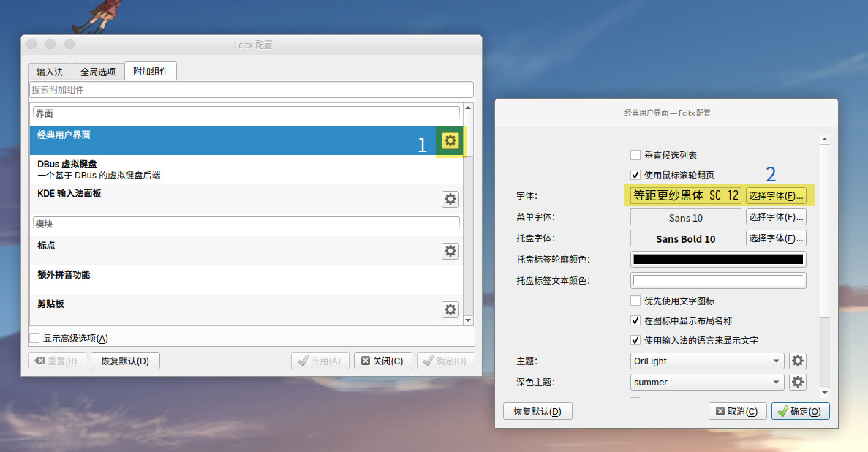
Task: Select the DBus 虚拟键盘 addon row
Action: 246,170
